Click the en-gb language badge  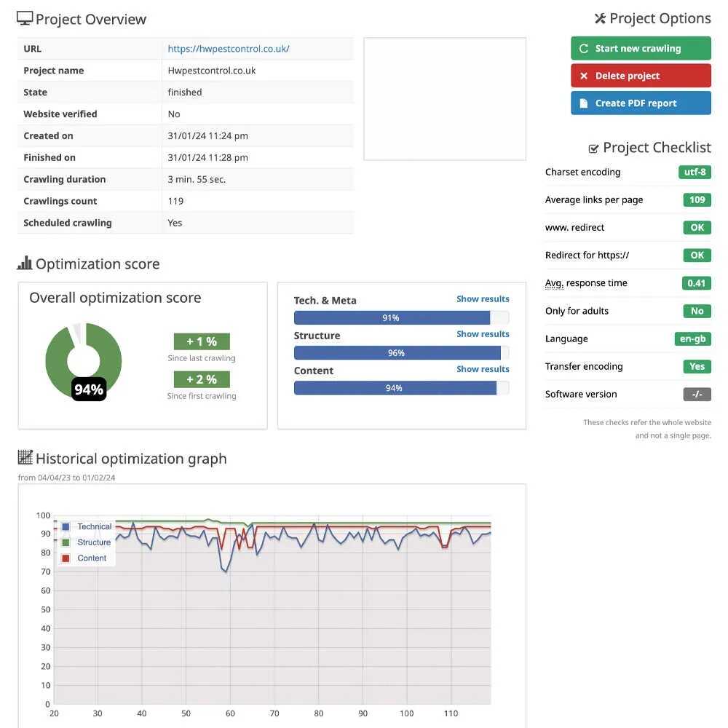click(x=693, y=339)
